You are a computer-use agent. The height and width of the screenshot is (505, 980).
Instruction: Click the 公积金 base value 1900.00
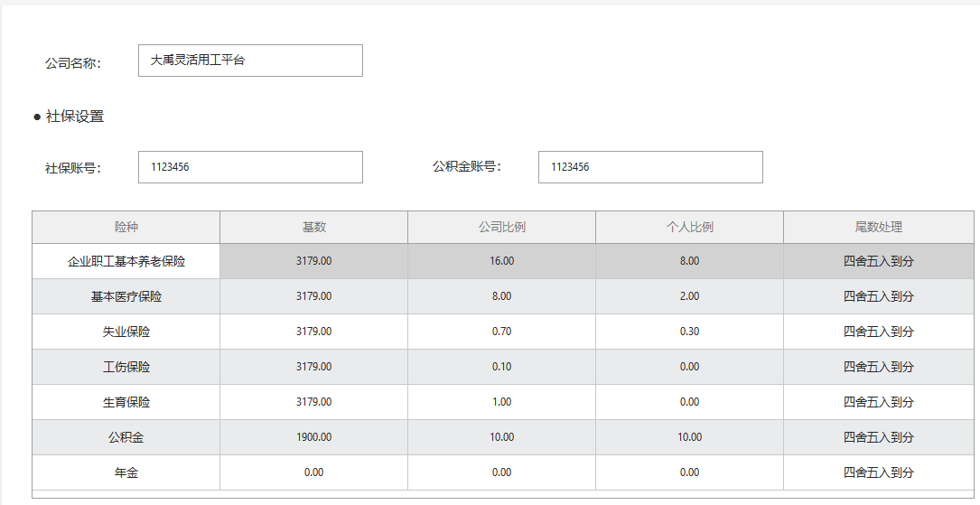(313, 437)
